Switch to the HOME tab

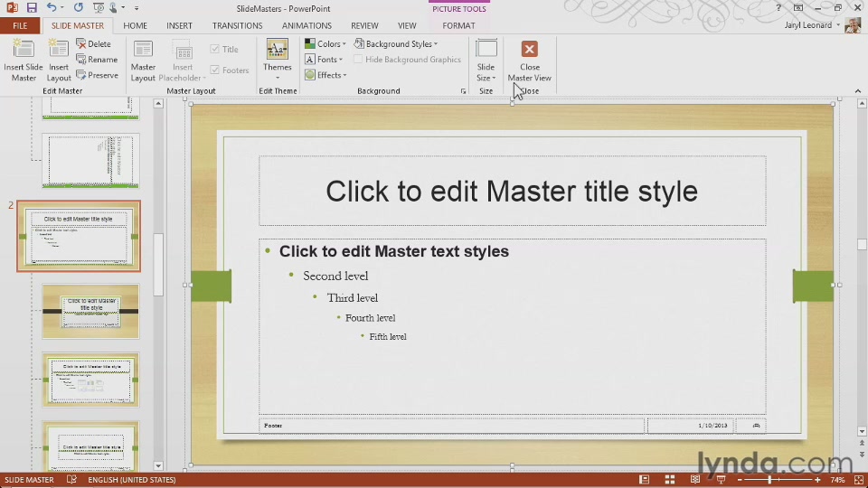[x=135, y=25]
